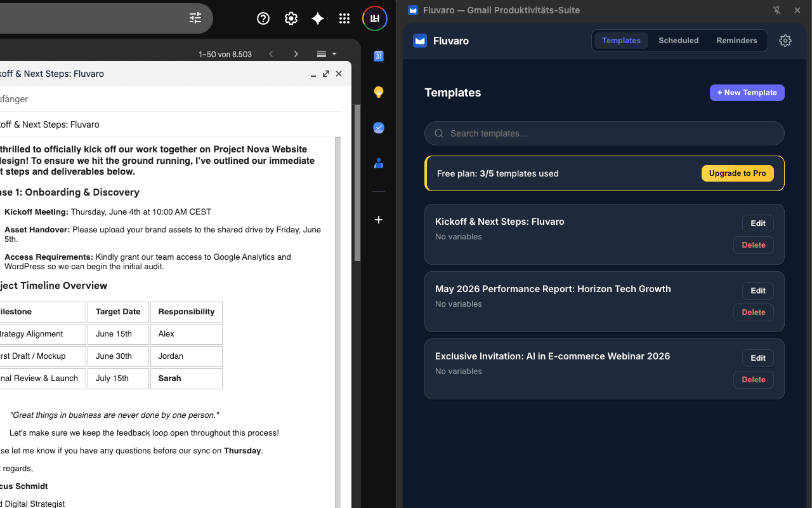Go to older emails arrow
The height and width of the screenshot is (508, 812).
tap(296, 54)
